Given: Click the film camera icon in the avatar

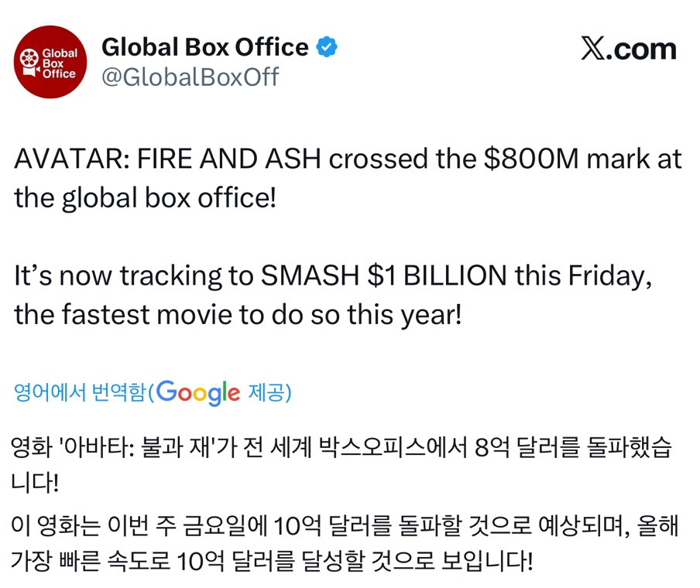Looking at the screenshot, I should [30, 62].
